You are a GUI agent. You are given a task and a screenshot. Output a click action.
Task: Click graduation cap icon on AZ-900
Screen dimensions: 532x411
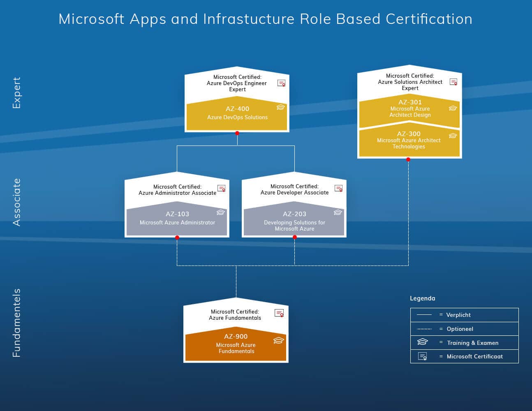pos(278,340)
